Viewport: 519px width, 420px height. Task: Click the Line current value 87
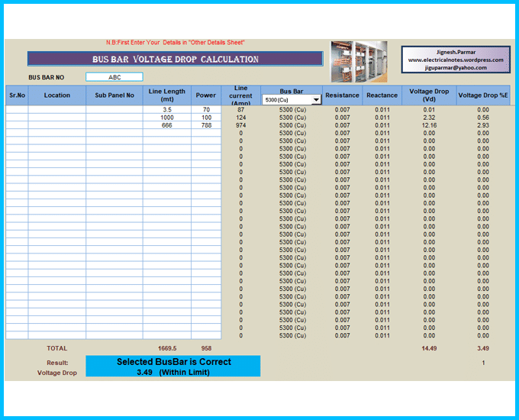[x=240, y=110]
